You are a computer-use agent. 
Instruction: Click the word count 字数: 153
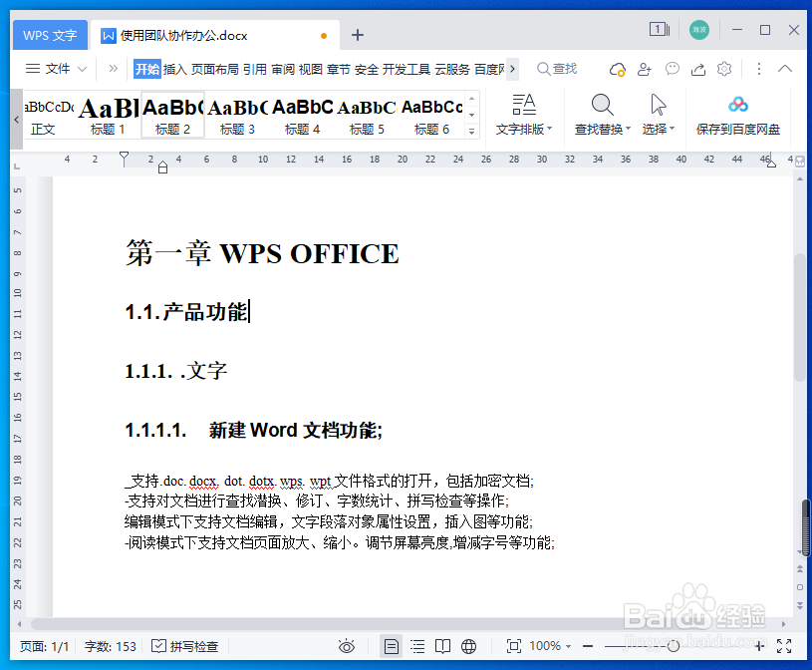(111, 646)
